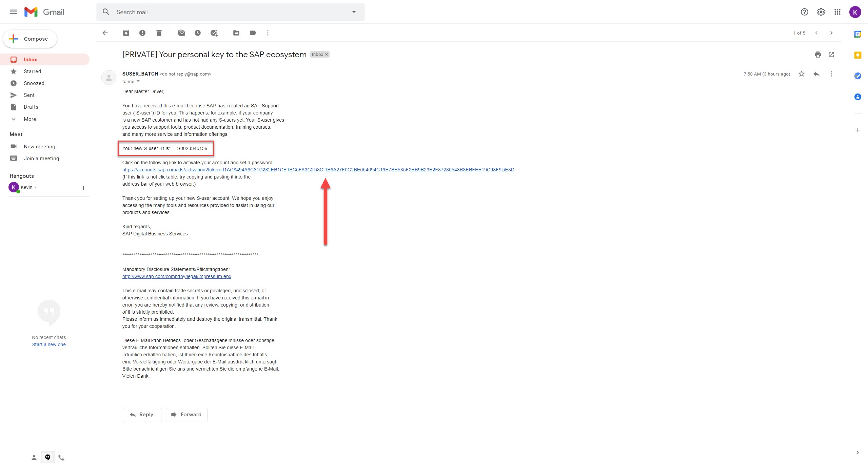868x463 pixels.
Task: Show older email with next arrow
Action: [x=831, y=33]
